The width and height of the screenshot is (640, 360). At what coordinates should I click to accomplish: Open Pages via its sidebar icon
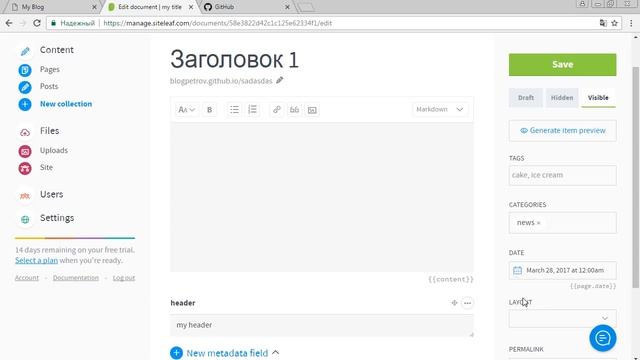click(25, 70)
